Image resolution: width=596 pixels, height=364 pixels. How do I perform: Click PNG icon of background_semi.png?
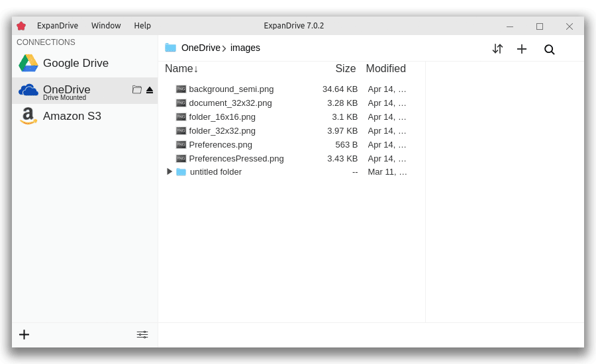181,89
